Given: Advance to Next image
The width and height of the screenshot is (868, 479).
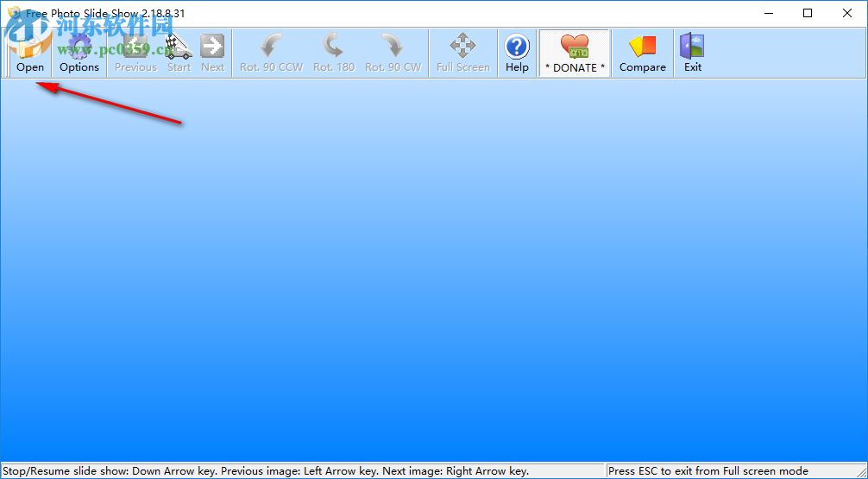Looking at the screenshot, I should point(212,54).
